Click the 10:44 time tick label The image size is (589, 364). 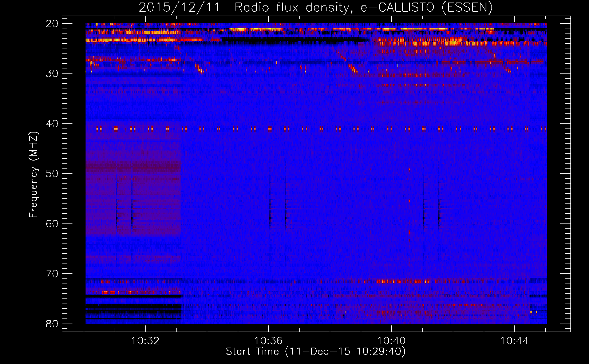(x=514, y=341)
